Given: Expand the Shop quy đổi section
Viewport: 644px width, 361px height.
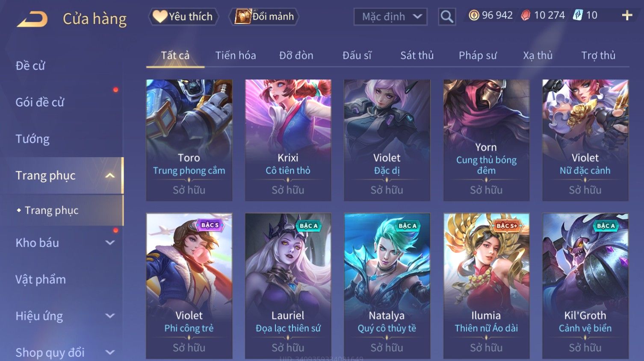Looking at the screenshot, I should coord(110,352).
